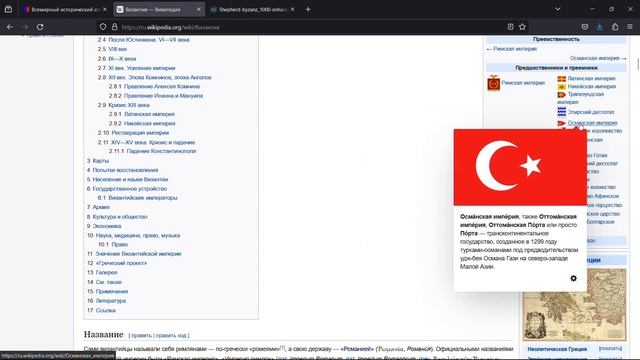Image resolution: width=640 pixels, height=360 pixels.
Task: Open the Ottoman Empire flag image in the popup
Action: point(520,167)
